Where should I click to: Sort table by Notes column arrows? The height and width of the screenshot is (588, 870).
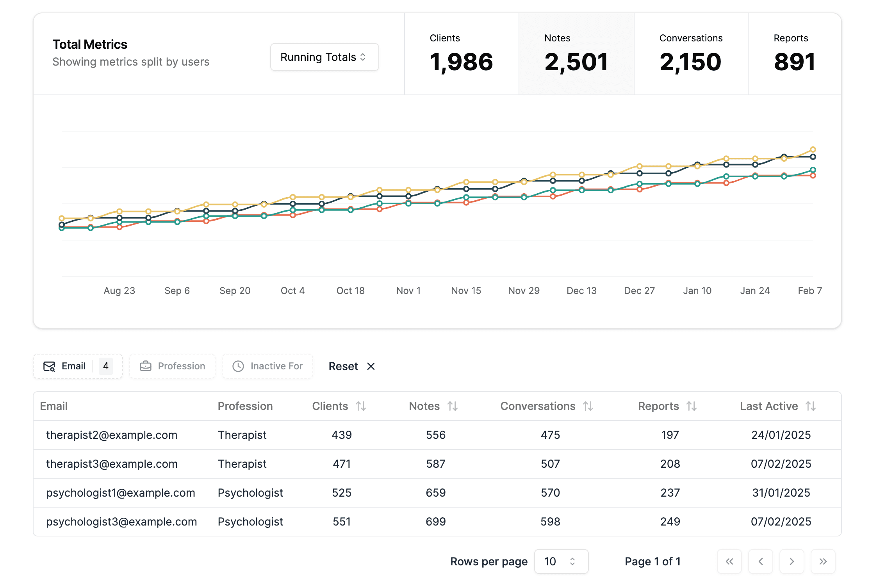[453, 406]
